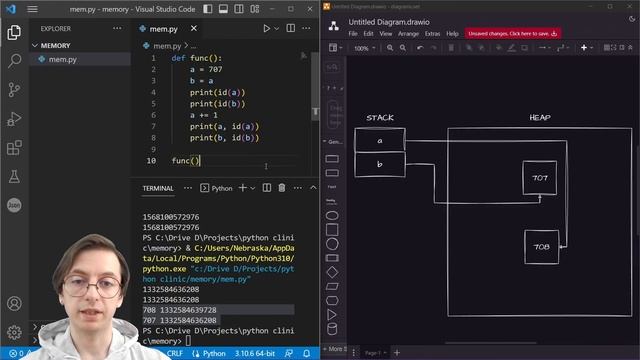The image size is (640, 360).
Task: Click More Shapes button in draw.io
Action: (x=335, y=349)
